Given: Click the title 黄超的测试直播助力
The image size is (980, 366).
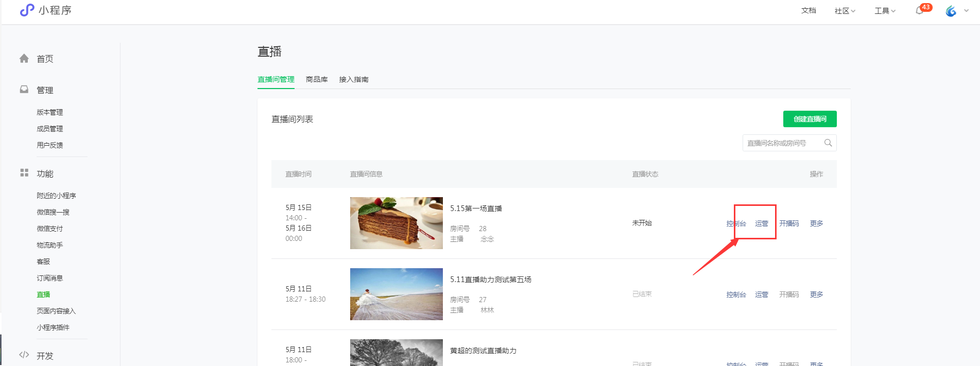Looking at the screenshot, I should tap(483, 351).
